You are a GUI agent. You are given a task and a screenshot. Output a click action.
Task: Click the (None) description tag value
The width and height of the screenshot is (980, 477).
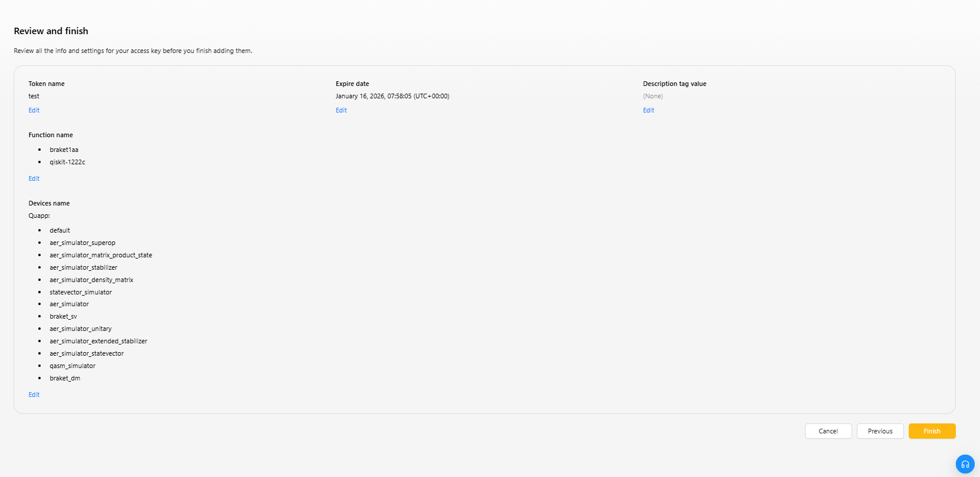coord(653,96)
